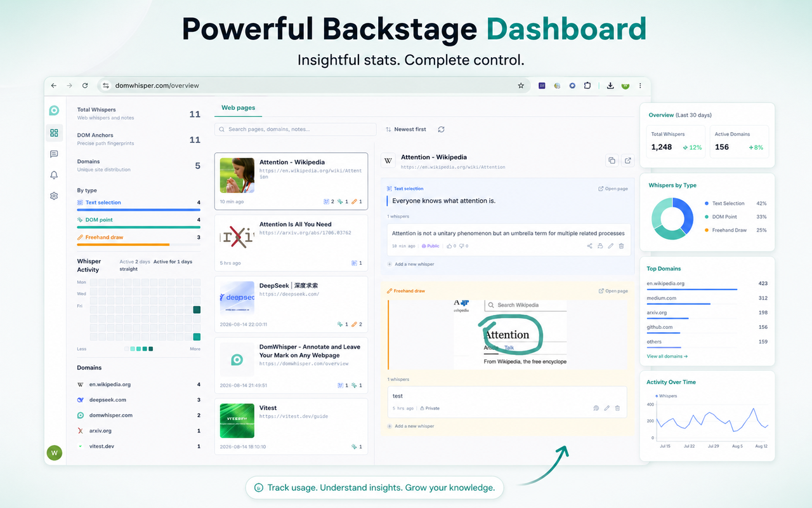Click the 'Everyone knows what attention is.' quote
This screenshot has height=508, width=812.
tap(444, 201)
